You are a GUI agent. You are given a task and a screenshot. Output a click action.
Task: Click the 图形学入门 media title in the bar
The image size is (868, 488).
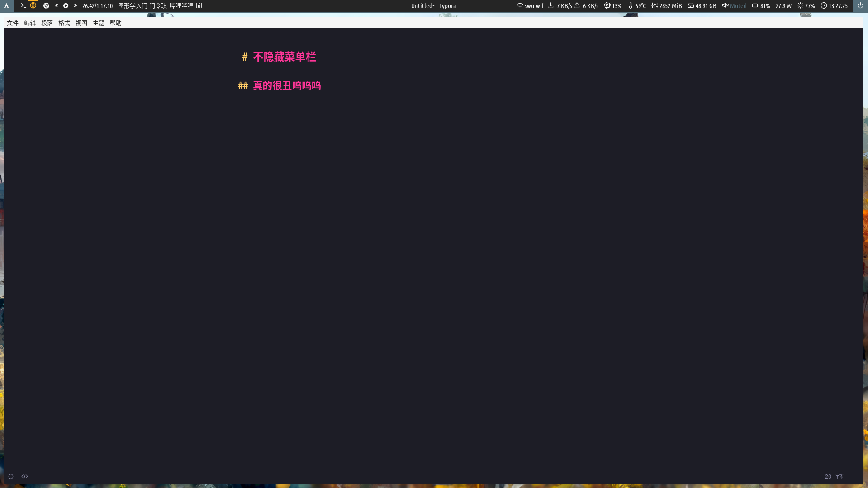coord(160,6)
